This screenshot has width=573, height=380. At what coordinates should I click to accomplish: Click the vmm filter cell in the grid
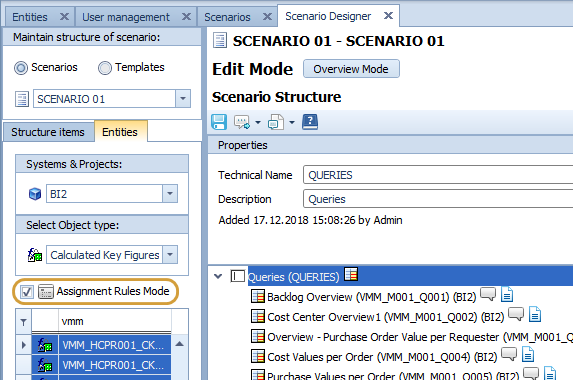[x=114, y=322]
